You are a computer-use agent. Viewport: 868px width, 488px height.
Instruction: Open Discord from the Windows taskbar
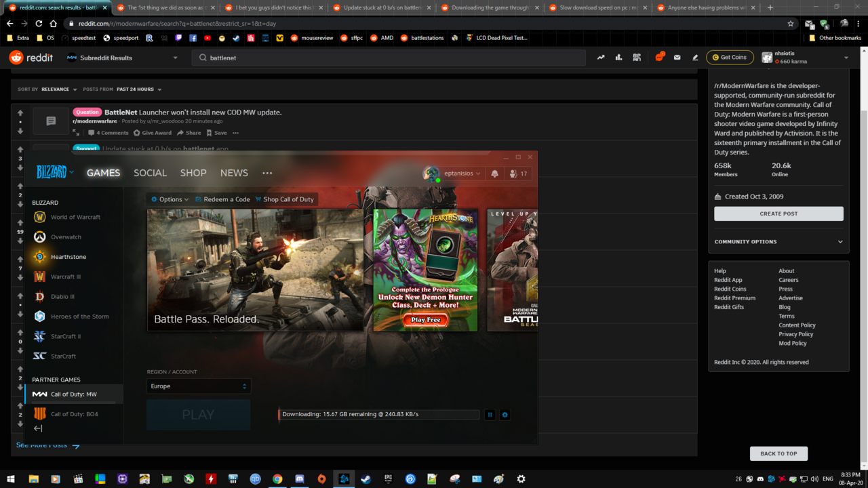click(300, 479)
